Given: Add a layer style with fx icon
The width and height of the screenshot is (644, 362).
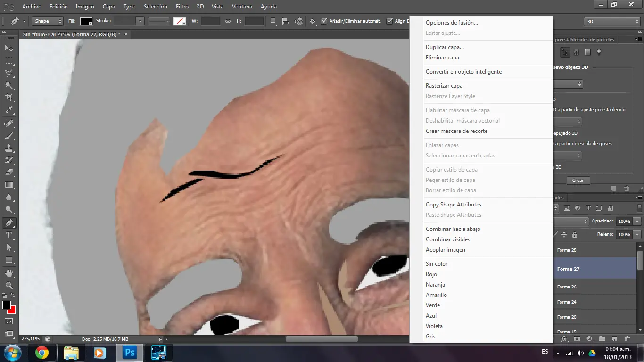Looking at the screenshot, I should pyautogui.click(x=564, y=339).
